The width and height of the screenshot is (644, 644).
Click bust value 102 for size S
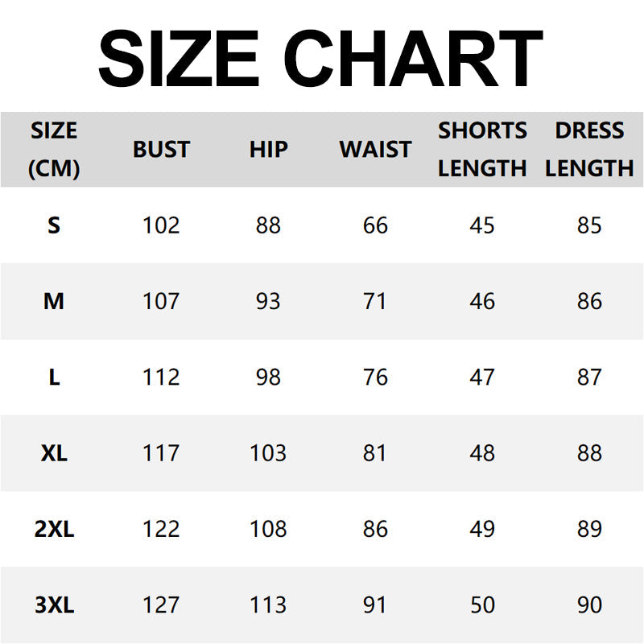pyautogui.click(x=161, y=225)
